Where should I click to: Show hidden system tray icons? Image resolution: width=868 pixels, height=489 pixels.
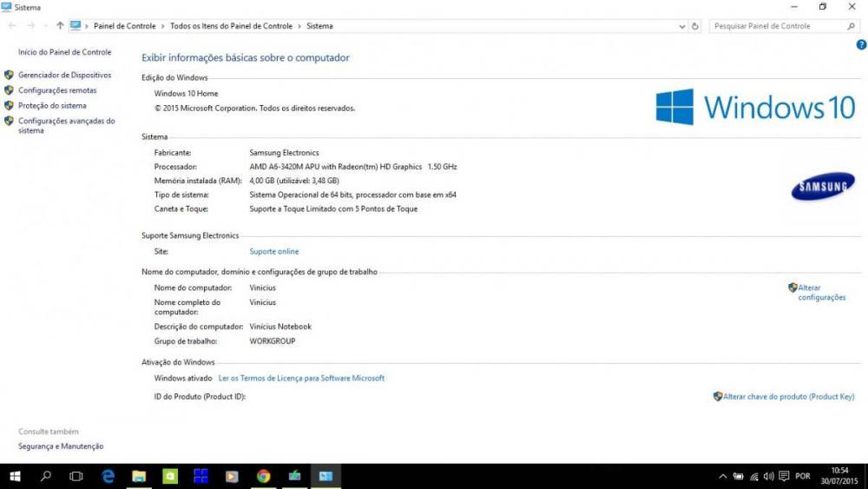723,476
